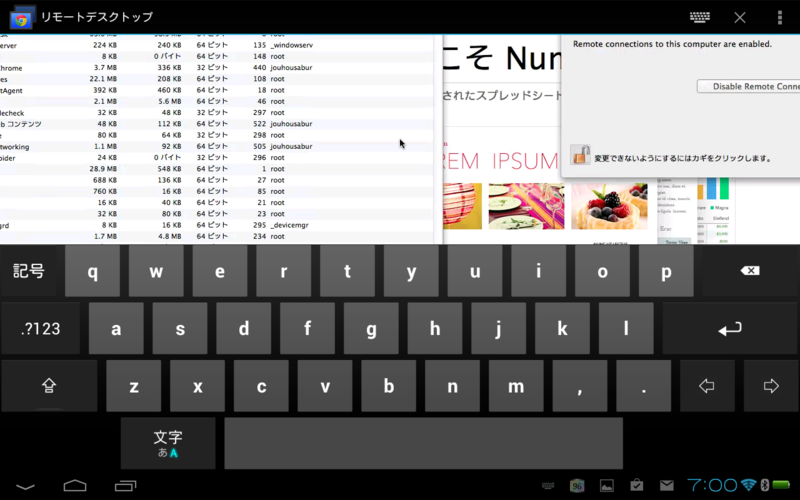Open the three-dot overflow menu

pos(780,17)
